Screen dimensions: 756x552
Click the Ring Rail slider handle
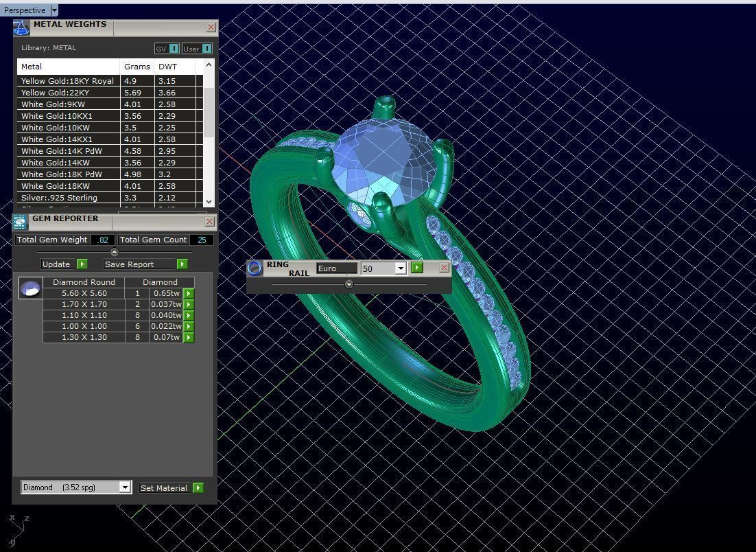349,284
